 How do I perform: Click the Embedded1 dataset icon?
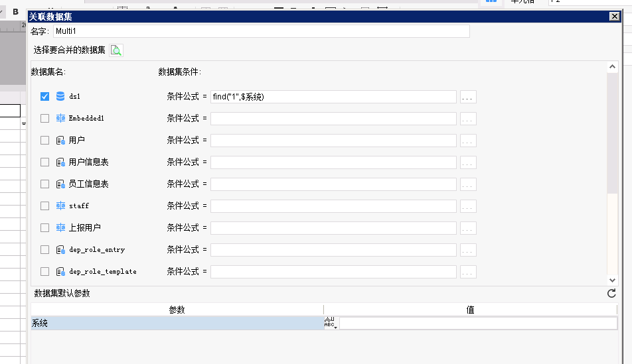(60, 119)
